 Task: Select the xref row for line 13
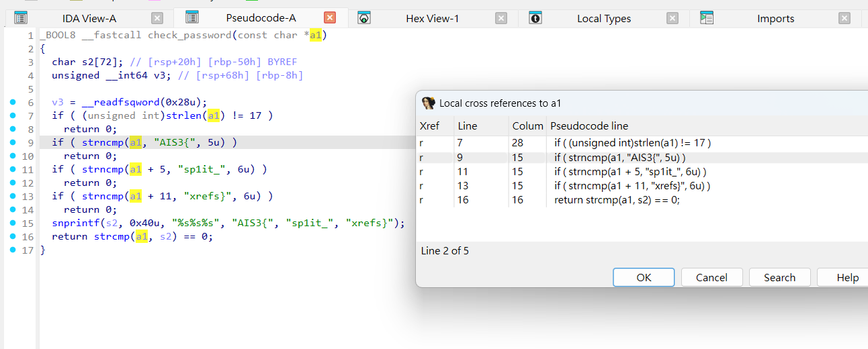tap(642, 185)
